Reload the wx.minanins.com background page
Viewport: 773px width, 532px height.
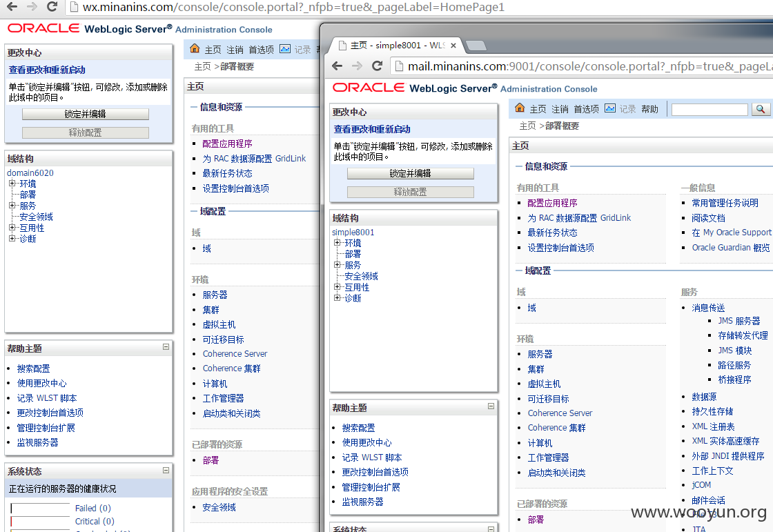tap(52, 6)
